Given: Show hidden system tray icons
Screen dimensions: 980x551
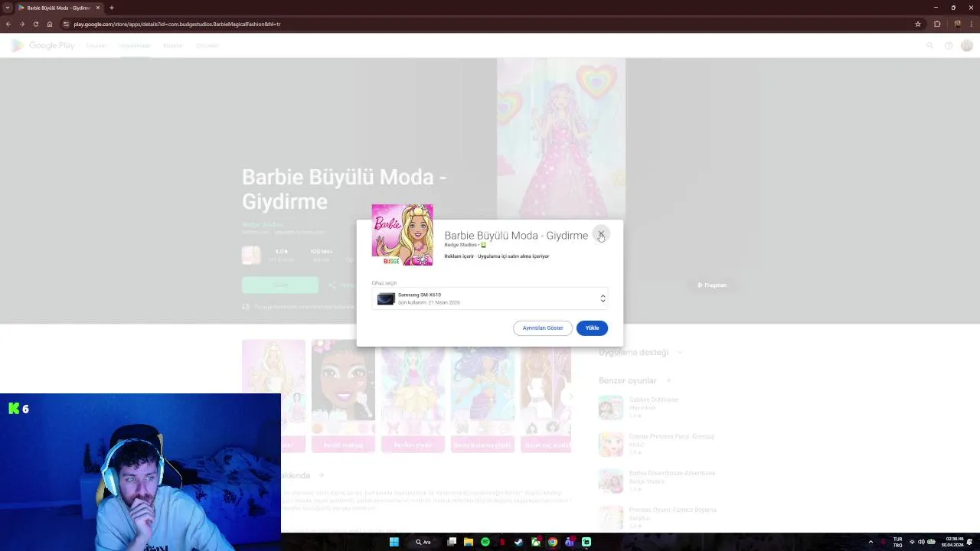Looking at the screenshot, I should point(871,542).
